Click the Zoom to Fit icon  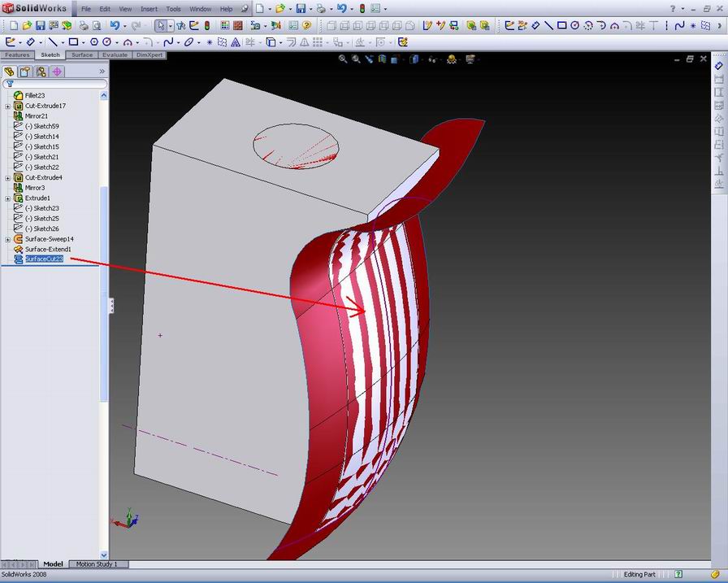click(341, 59)
